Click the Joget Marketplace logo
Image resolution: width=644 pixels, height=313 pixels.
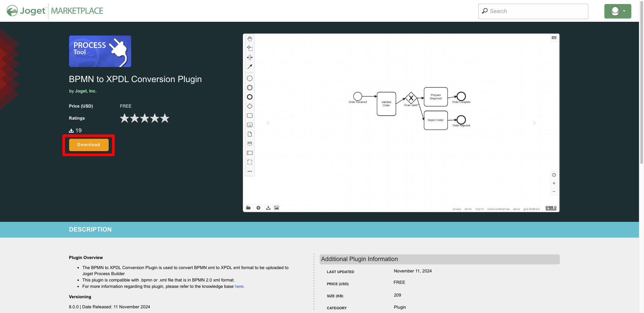coord(55,11)
